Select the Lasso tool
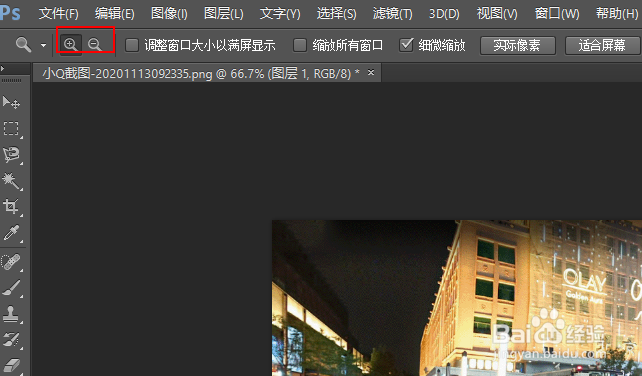Viewport: 642px width, 376px height. click(x=11, y=155)
